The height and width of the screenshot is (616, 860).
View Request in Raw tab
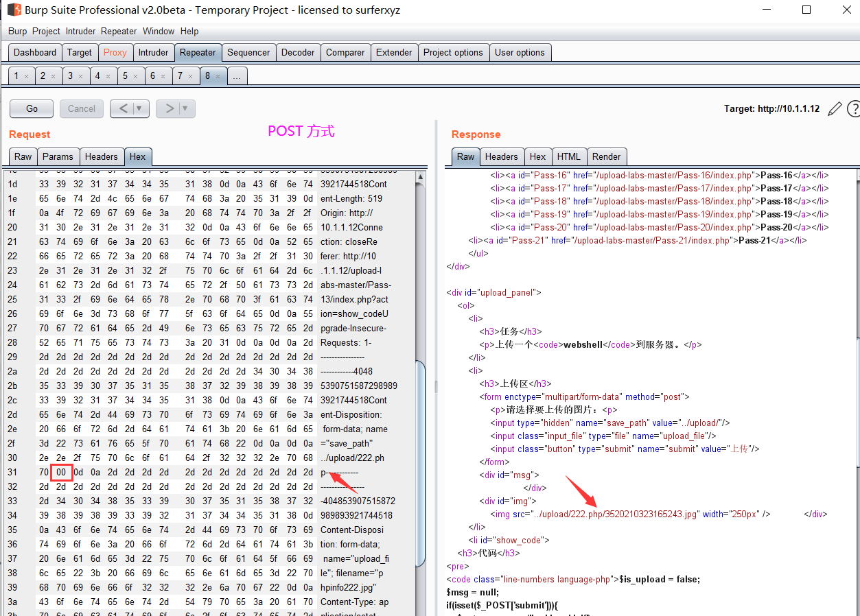click(23, 156)
